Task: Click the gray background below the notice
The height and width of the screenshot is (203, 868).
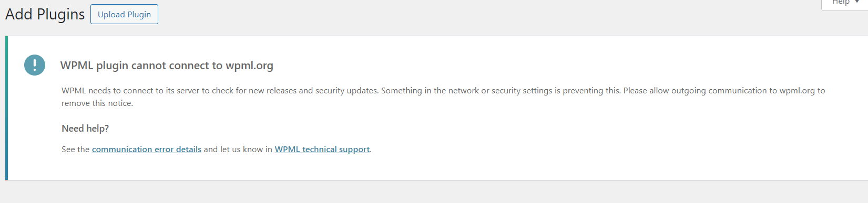Action: pos(434,192)
